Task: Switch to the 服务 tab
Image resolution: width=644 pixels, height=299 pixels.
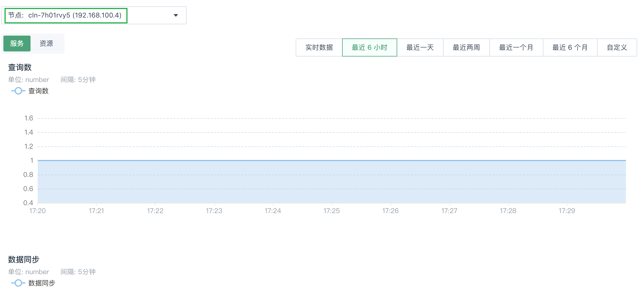Action: 17,43
